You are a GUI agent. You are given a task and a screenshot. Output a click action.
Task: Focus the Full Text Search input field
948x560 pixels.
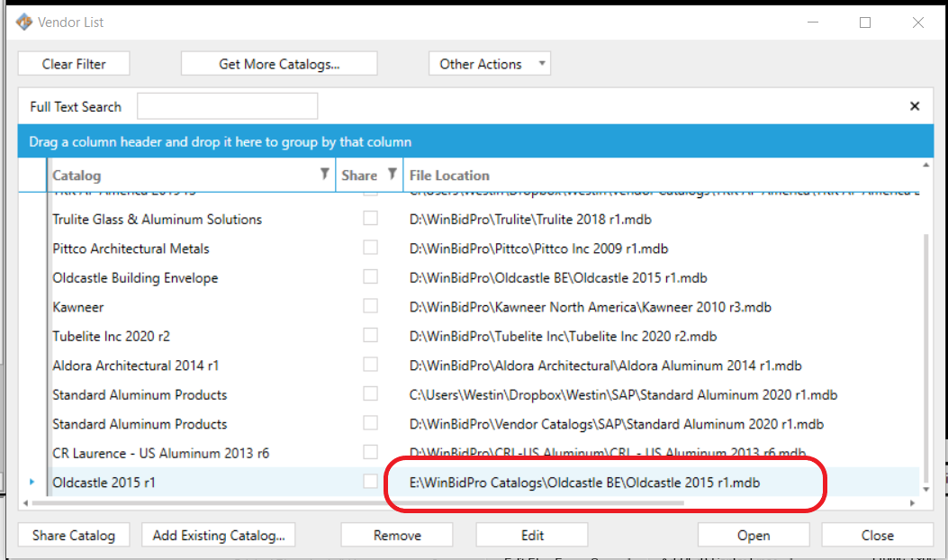click(228, 106)
